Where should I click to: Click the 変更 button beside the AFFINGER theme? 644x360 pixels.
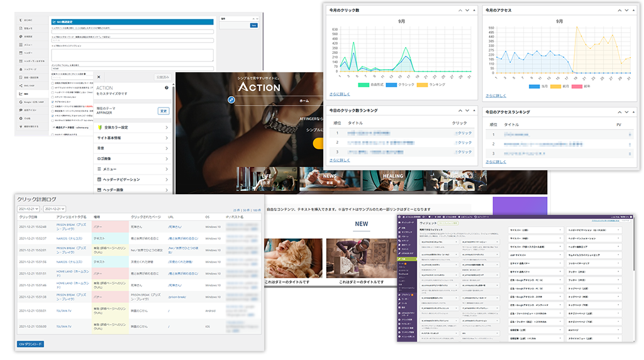(x=163, y=111)
